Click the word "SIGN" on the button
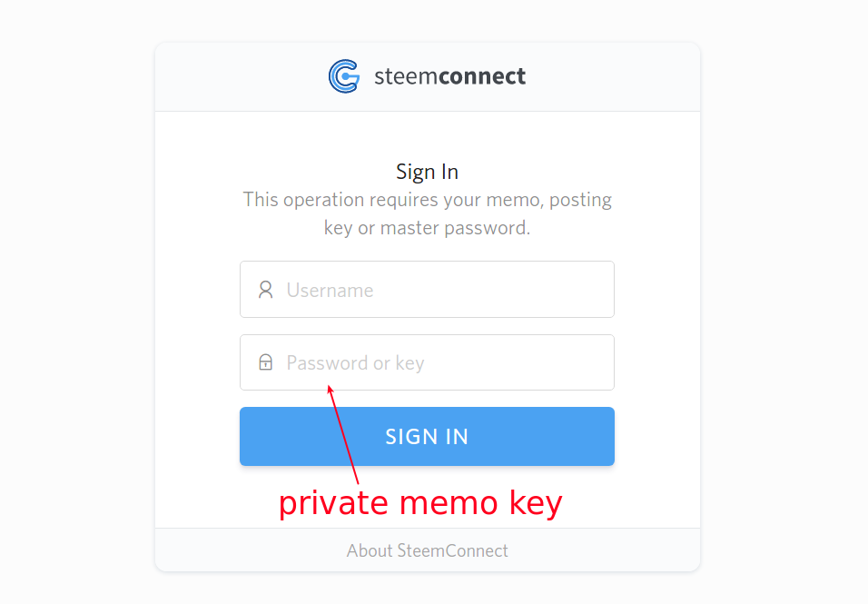The image size is (868, 604). pos(404,437)
